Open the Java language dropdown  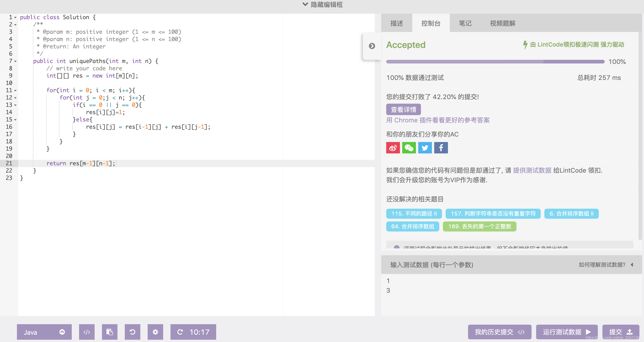point(44,332)
